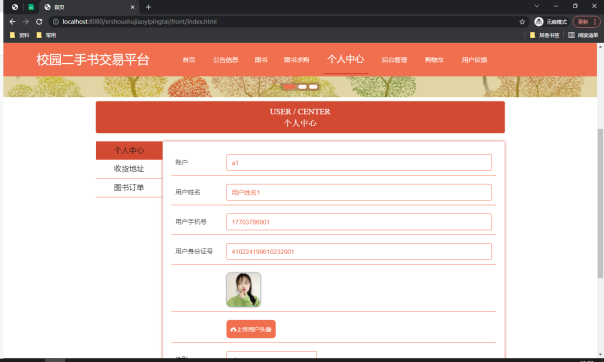Open 图书 in the navigation bar
604x362 pixels.
[x=261, y=60]
